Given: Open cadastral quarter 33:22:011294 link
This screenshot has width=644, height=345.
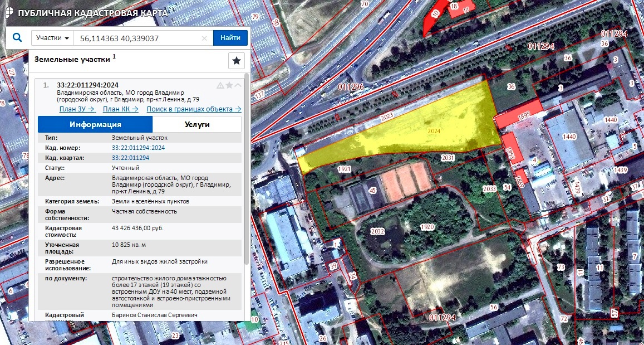Looking at the screenshot, I should tap(130, 158).
